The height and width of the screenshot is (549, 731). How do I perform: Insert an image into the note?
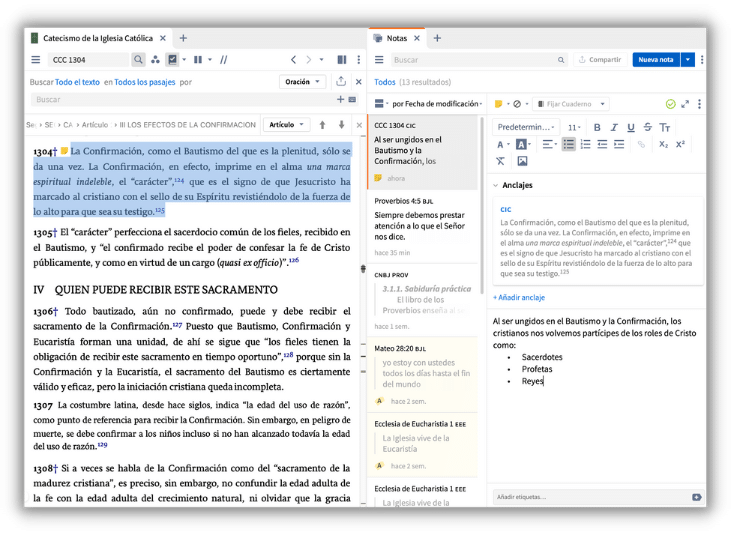point(522,161)
